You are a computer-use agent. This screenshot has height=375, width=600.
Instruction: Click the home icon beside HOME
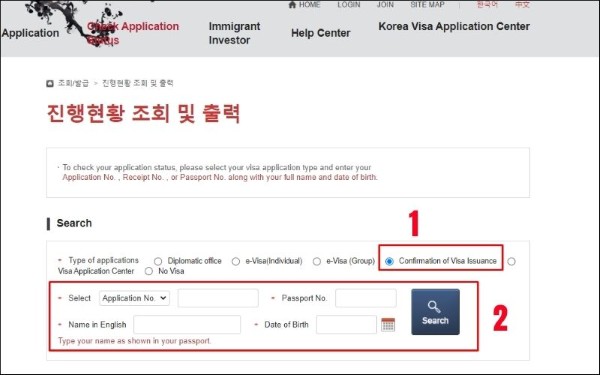pos(292,4)
